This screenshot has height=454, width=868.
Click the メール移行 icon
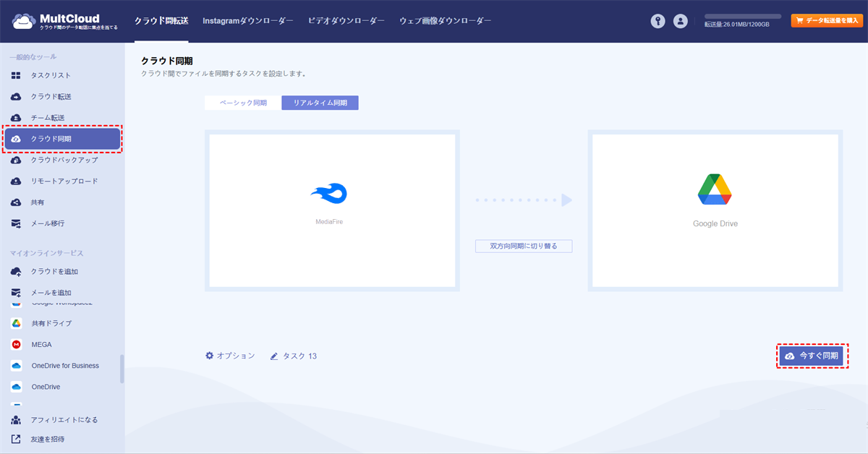coord(16,223)
